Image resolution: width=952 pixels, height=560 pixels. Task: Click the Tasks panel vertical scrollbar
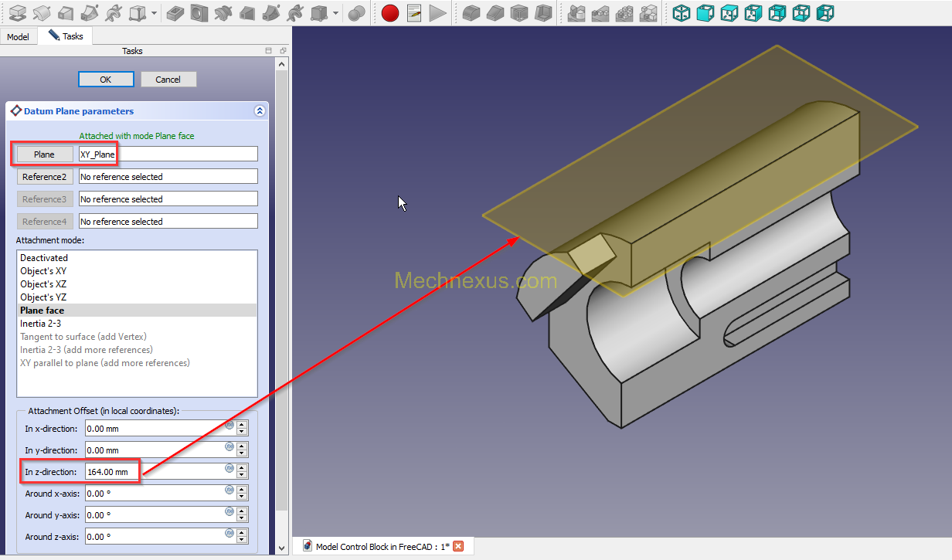[282, 289]
